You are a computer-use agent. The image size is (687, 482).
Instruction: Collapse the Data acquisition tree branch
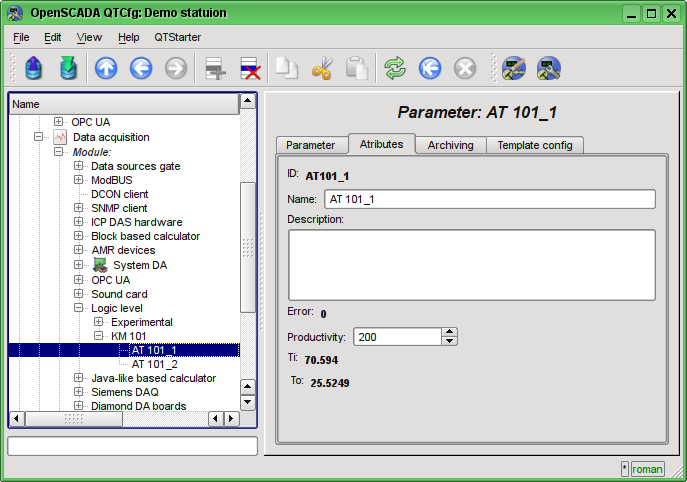tap(39, 137)
